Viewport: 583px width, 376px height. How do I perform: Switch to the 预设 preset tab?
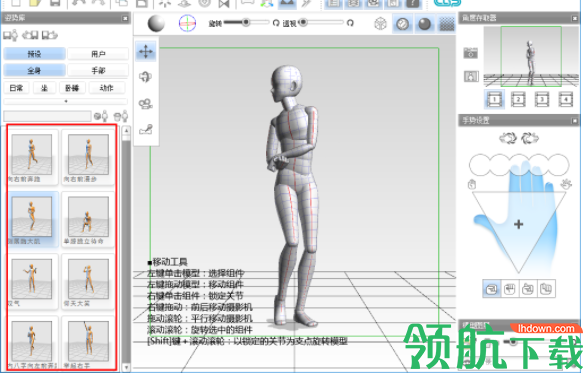[x=34, y=54]
